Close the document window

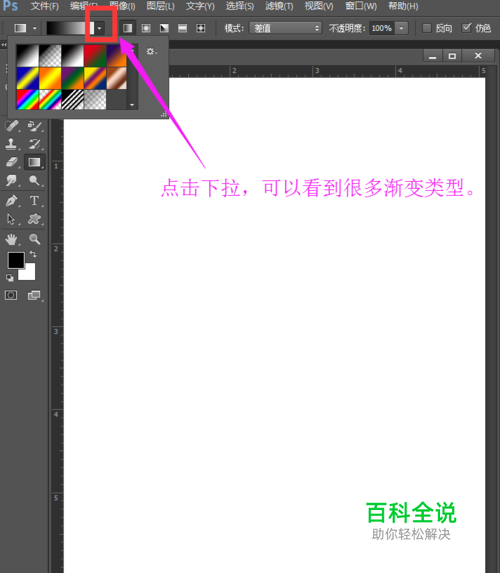478,56
